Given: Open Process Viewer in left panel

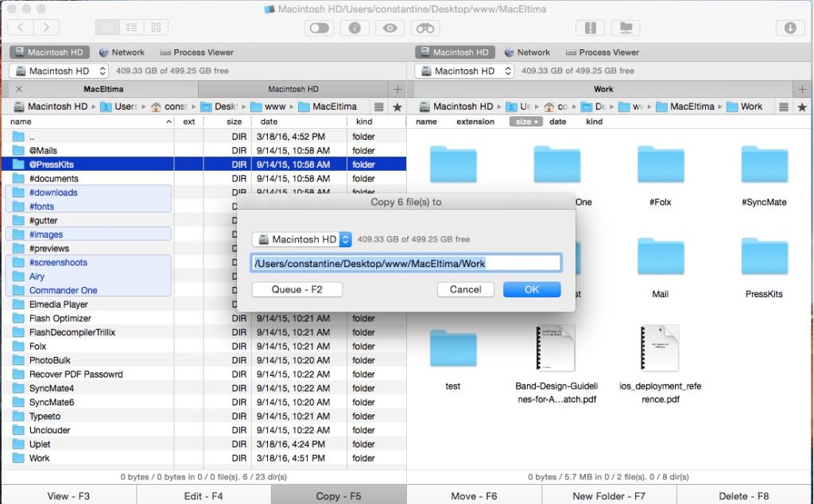Looking at the screenshot, I should pos(197,52).
